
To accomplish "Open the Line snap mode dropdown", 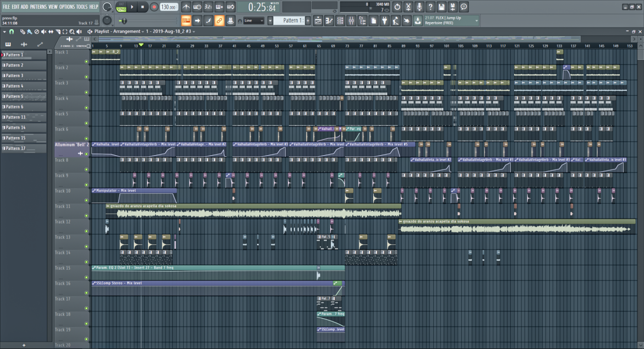I will click(254, 21).
